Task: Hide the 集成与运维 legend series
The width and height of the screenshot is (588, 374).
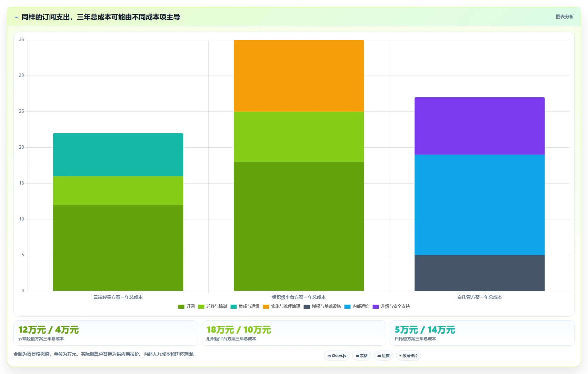Action: pyautogui.click(x=245, y=306)
